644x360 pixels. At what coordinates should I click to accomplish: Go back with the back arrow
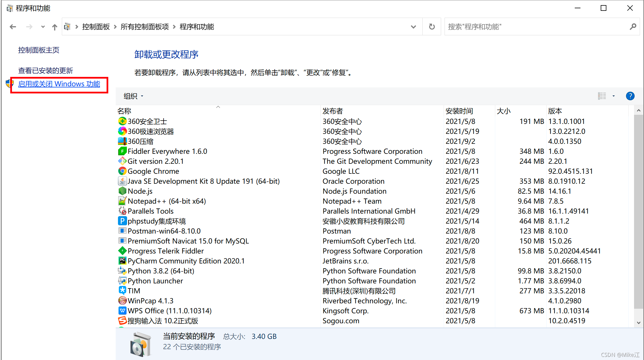(x=13, y=27)
